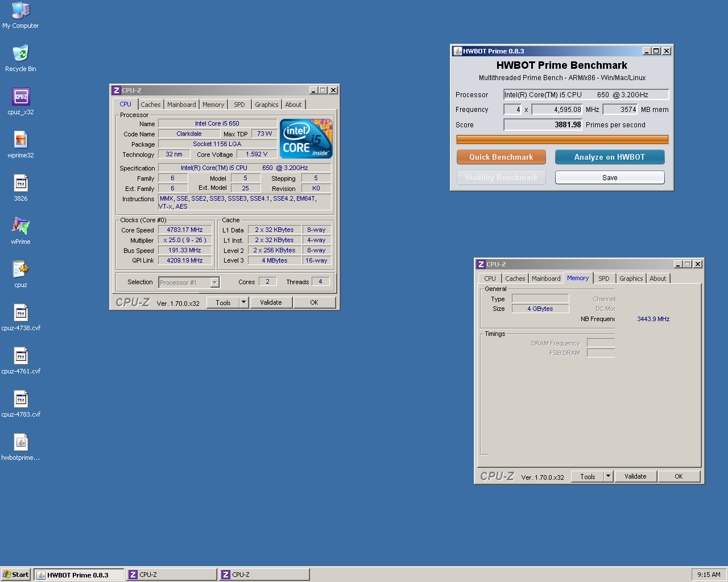Click the NB Frequency value 3443.9 MHz
728x582 pixels.
pyautogui.click(x=653, y=319)
